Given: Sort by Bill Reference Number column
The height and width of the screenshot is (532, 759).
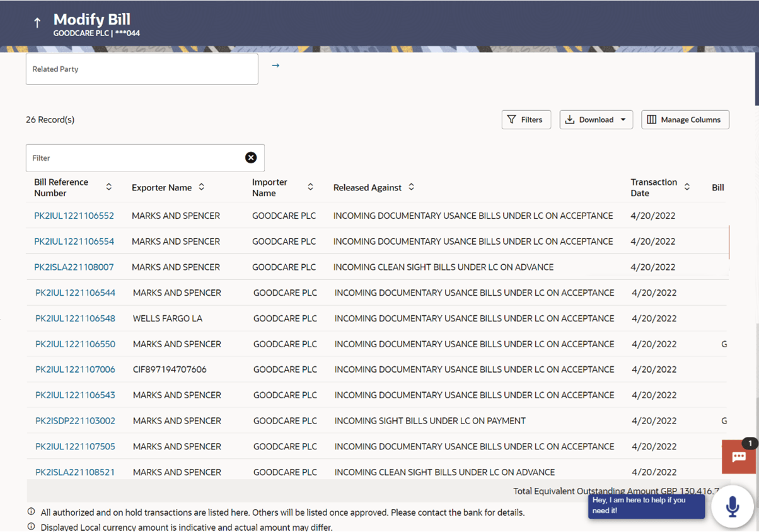Looking at the screenshot, I should click(x=109, y=187).
